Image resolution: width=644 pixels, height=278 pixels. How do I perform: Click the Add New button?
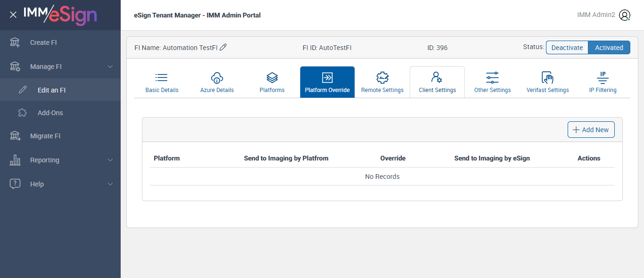click(x=591, y=130)
